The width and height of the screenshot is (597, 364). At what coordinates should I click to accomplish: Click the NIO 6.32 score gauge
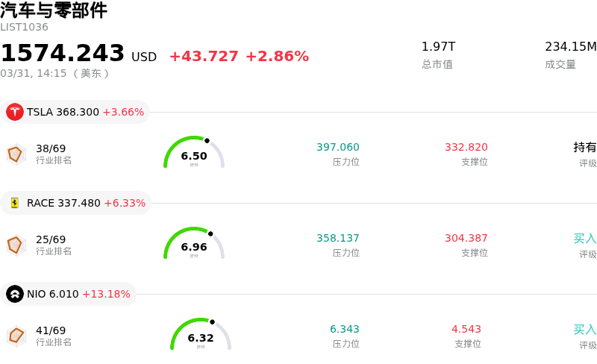[201, 335]
